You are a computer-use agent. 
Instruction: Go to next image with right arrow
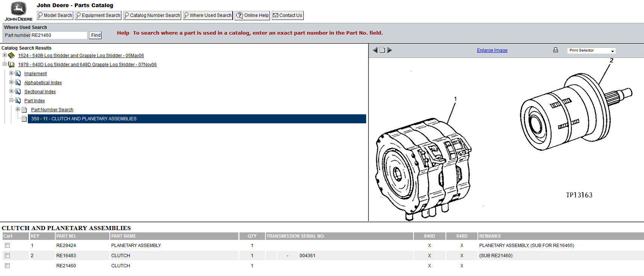coord(389,50)
